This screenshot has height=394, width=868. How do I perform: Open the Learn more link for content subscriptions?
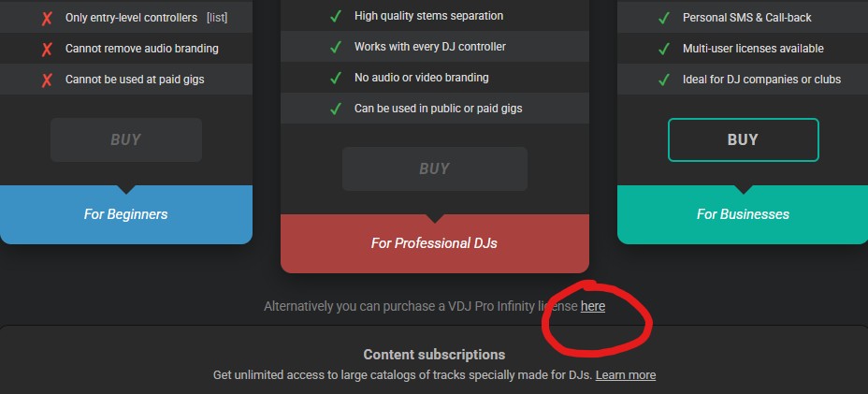pyautogui.click(x=625, y=375)
